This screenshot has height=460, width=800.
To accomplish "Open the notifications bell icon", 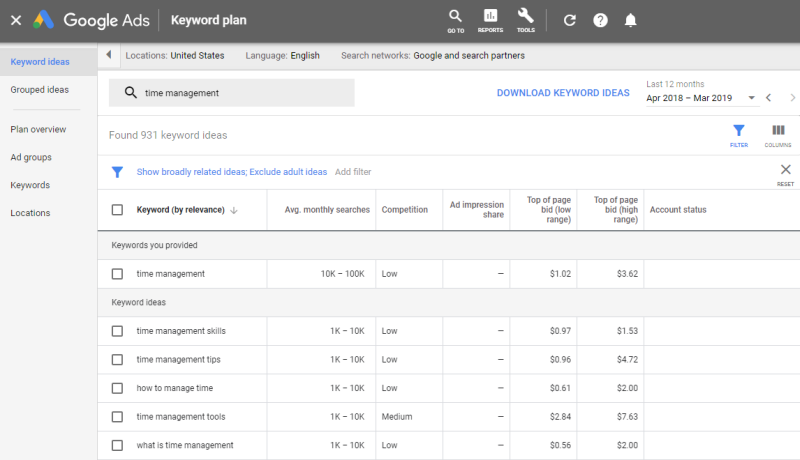I will (x=631, y=20).
